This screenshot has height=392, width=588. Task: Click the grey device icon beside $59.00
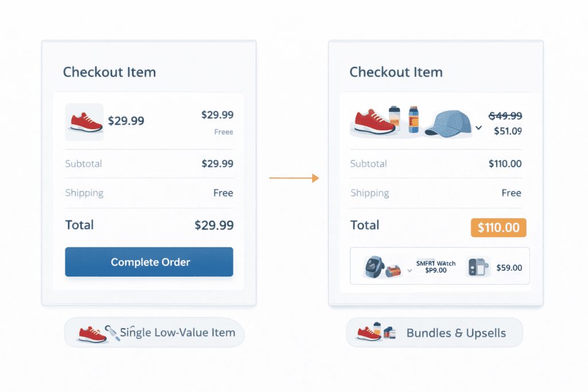[478, 267]
